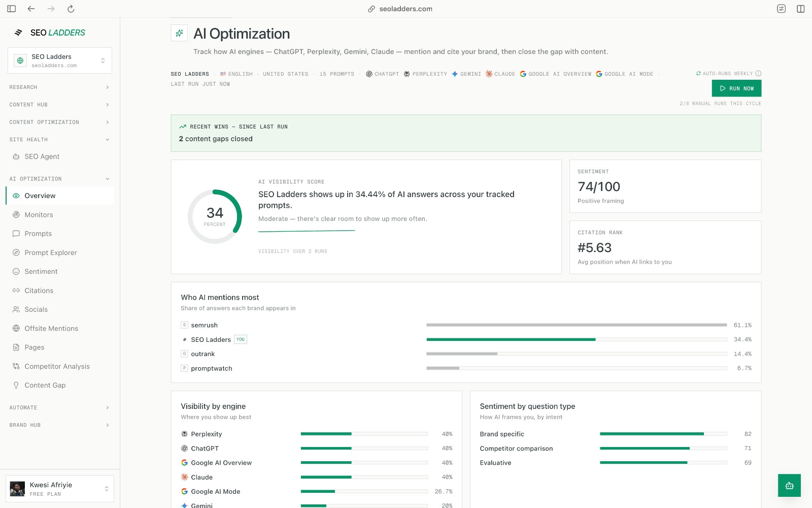Click the Run Now button
The image size is (812, 508).
pos(736,88)
